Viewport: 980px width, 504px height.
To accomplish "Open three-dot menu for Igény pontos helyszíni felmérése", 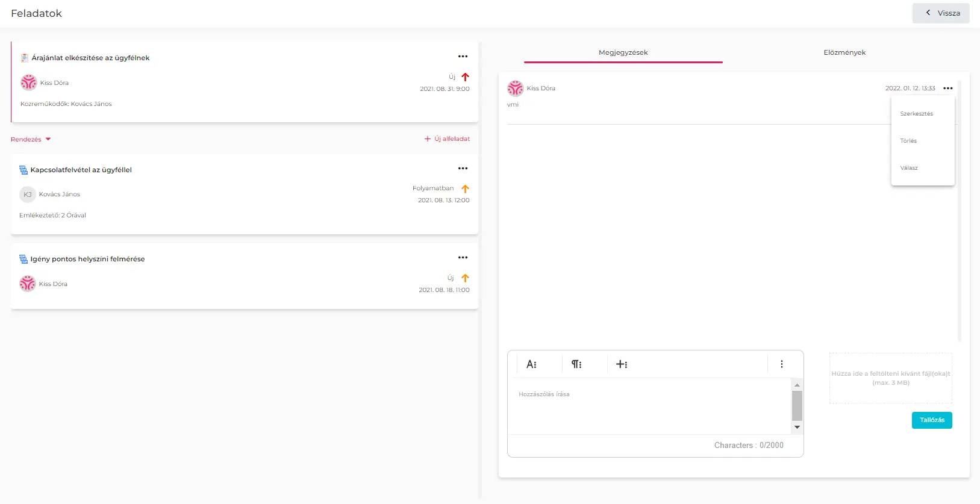I will click(x=463, y=258).
